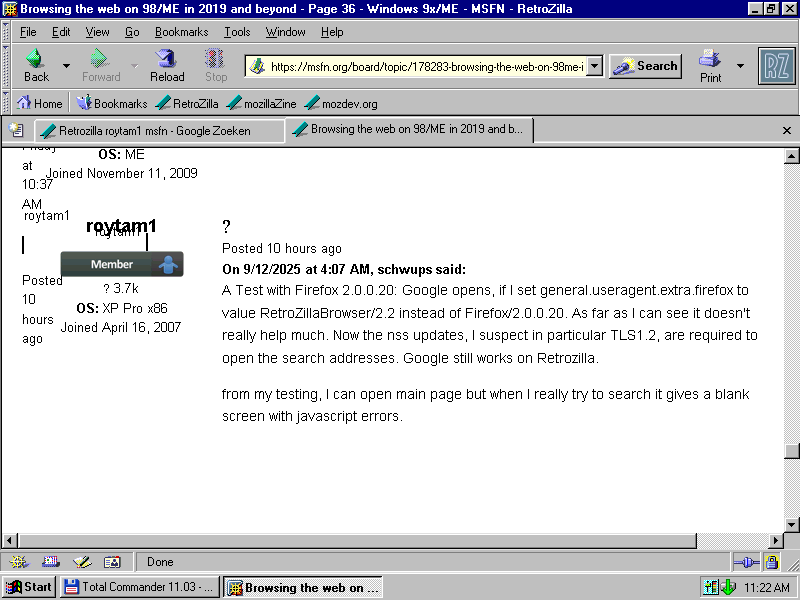Screen dimensions: 800x600
Task: Toggle the online/offline plug icon
Action: (x=746, y=562)
